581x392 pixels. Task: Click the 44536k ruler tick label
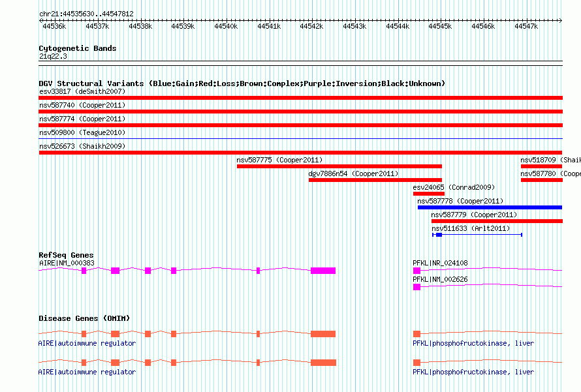(54, 26)
